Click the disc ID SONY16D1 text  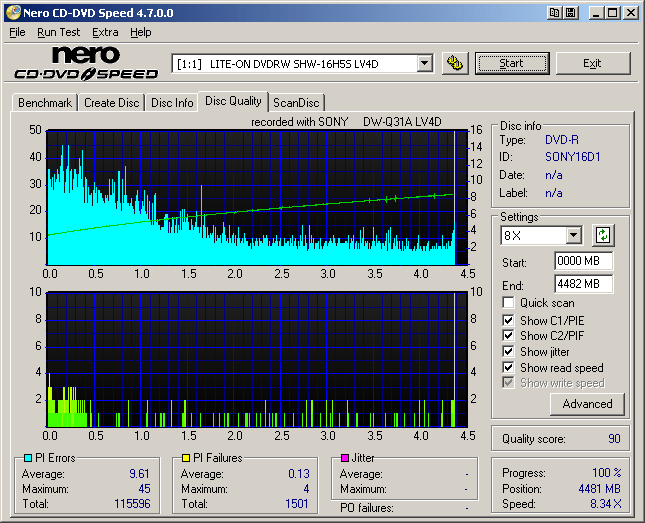click(x=572, y=157)
